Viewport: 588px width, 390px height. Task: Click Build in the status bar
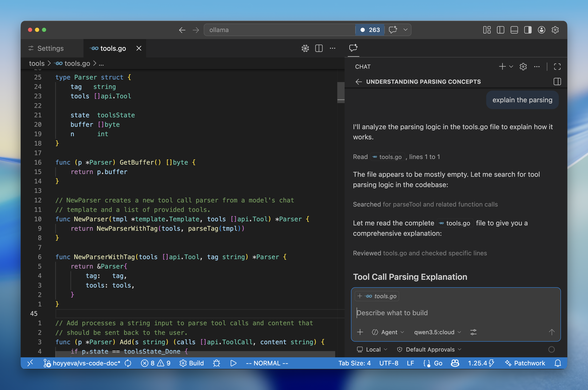[x=191, y=363]
